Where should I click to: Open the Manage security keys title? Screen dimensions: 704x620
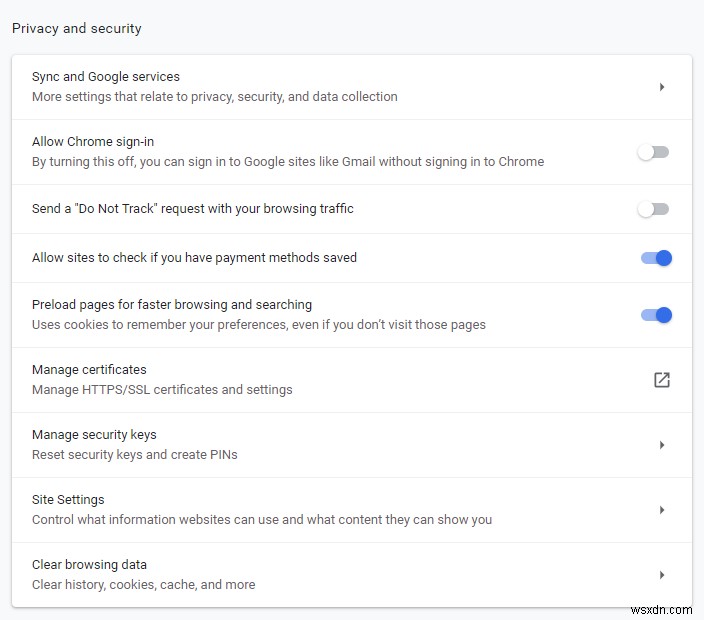point(94,435)
